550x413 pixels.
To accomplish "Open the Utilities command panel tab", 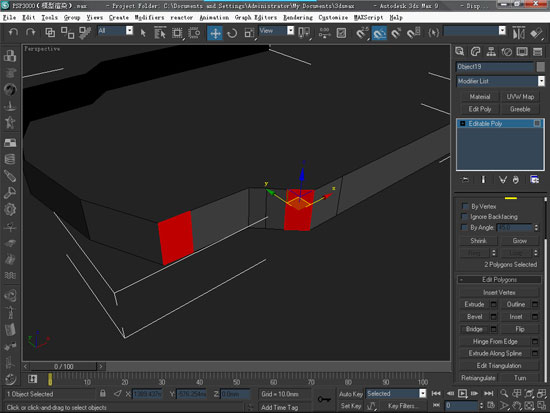I will click(537, 52).
